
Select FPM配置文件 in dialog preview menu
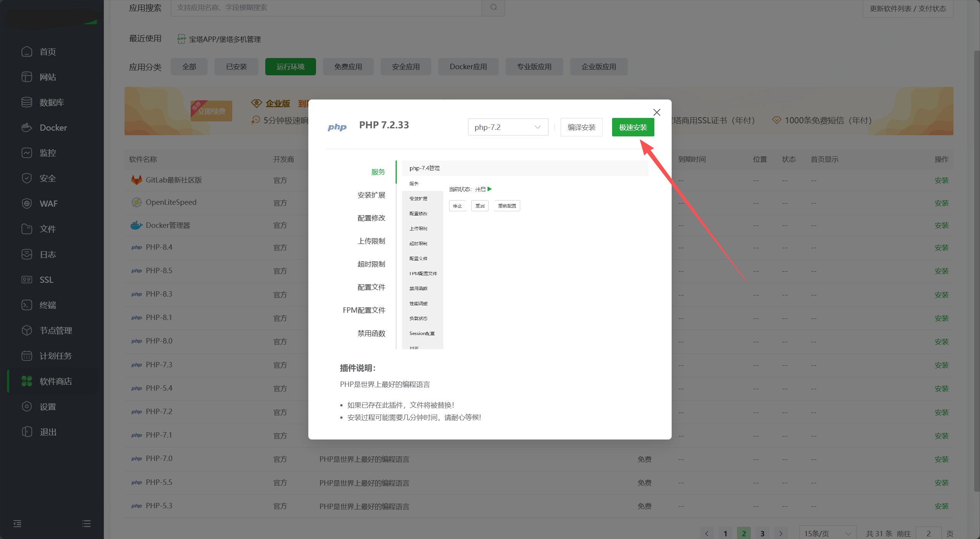pyautogui.click(x=364, y=310)
